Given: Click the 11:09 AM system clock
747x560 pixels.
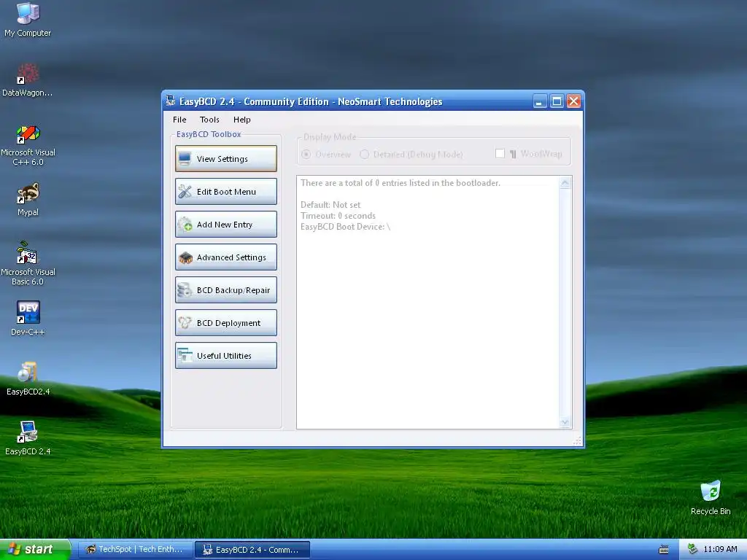Looking at the screenshot, I should (x=720, y=549).
